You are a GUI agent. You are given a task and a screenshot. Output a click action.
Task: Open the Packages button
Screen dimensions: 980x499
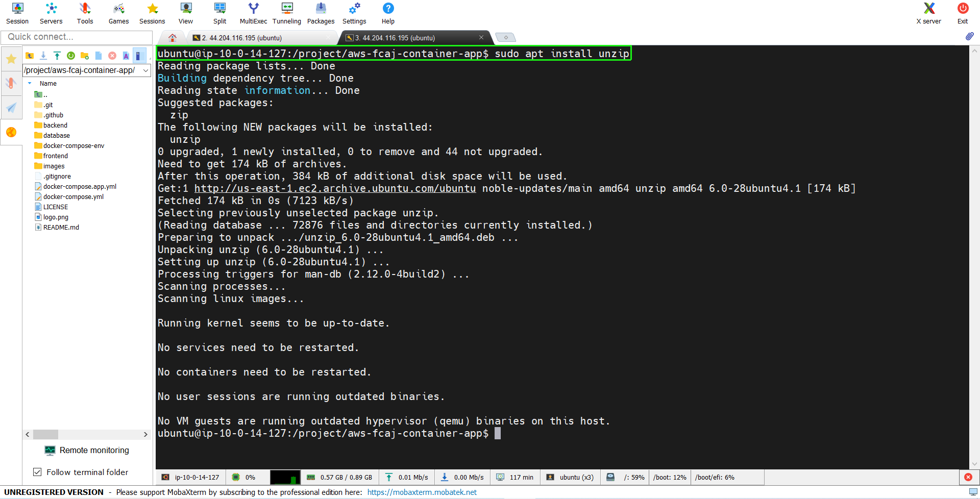click(321, 13)
